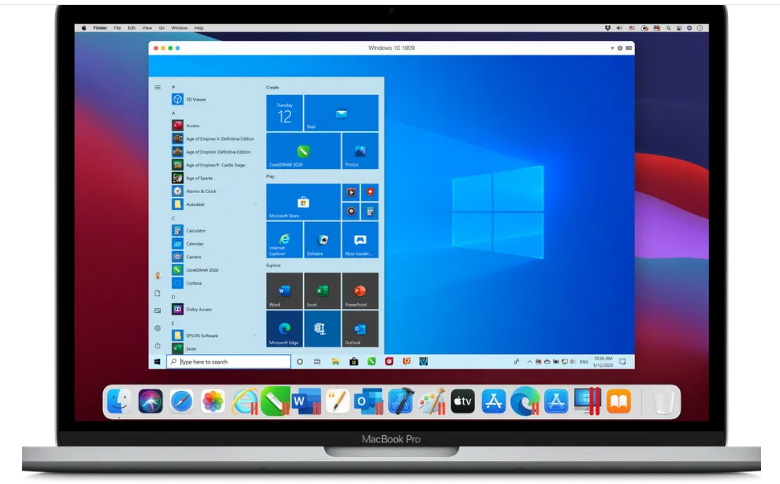Expand the EPSON Software folder
The image size is (780, 484).
pos(215,336)
